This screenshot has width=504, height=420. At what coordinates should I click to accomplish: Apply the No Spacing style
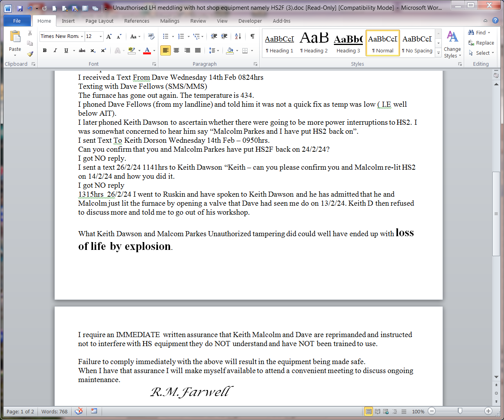tap(417, 43)
